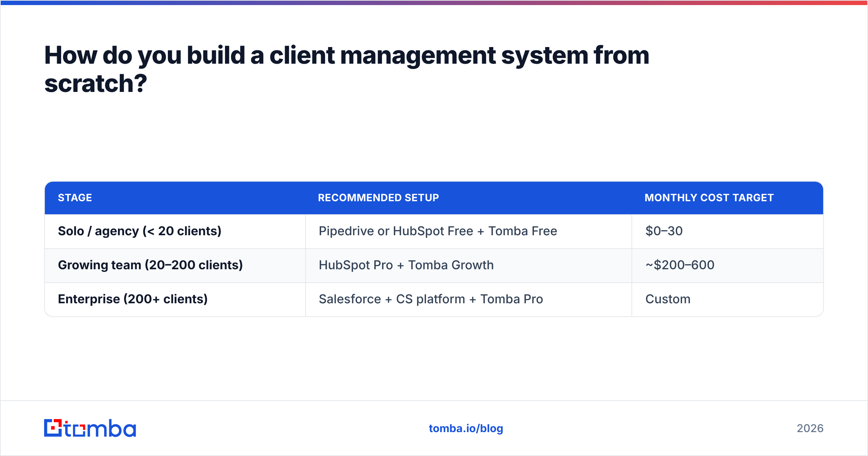Click the 2026 year label
Image resolution: width=868 pixels, height=456 pixels.
[810, 428]
